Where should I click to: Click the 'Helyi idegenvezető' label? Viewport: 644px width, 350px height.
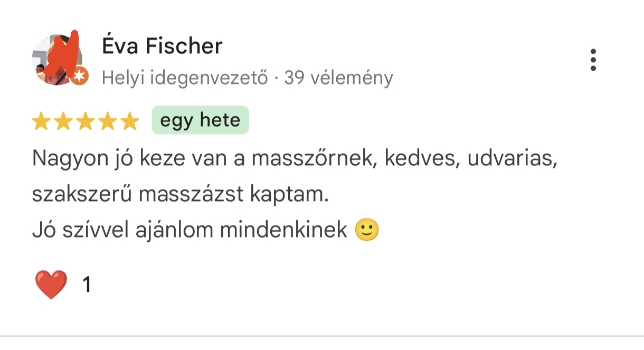185,78
